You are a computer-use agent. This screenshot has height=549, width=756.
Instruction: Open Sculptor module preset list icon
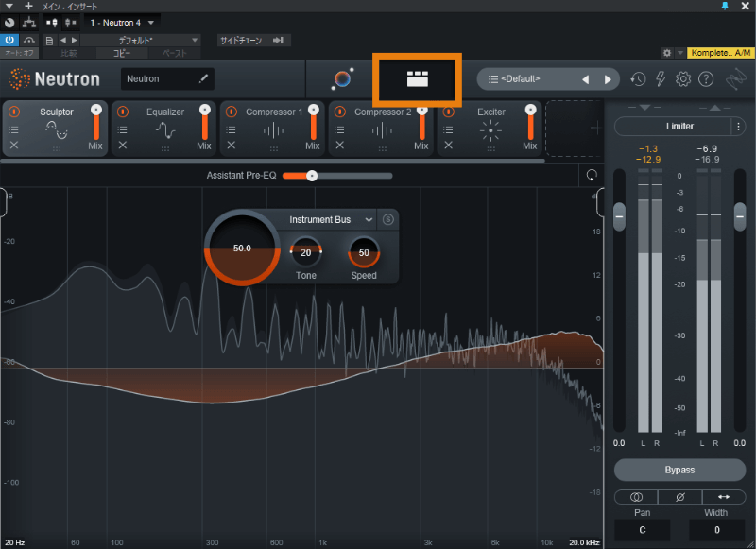click(x=14, y=129)
